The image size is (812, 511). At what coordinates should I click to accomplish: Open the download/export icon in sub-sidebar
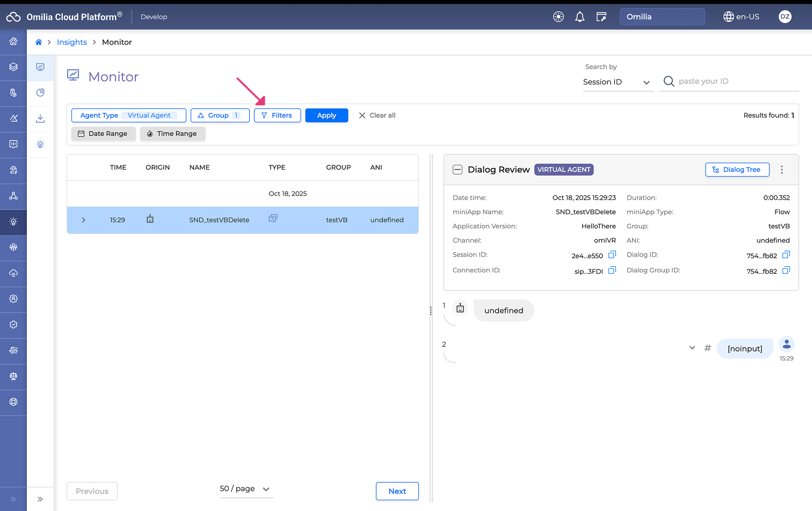[x=40, y=119]
